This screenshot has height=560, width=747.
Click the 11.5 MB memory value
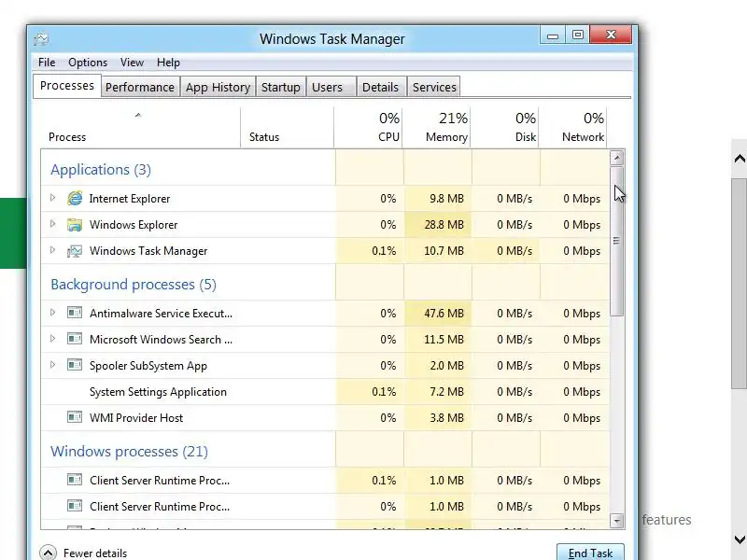coord(444,340)
